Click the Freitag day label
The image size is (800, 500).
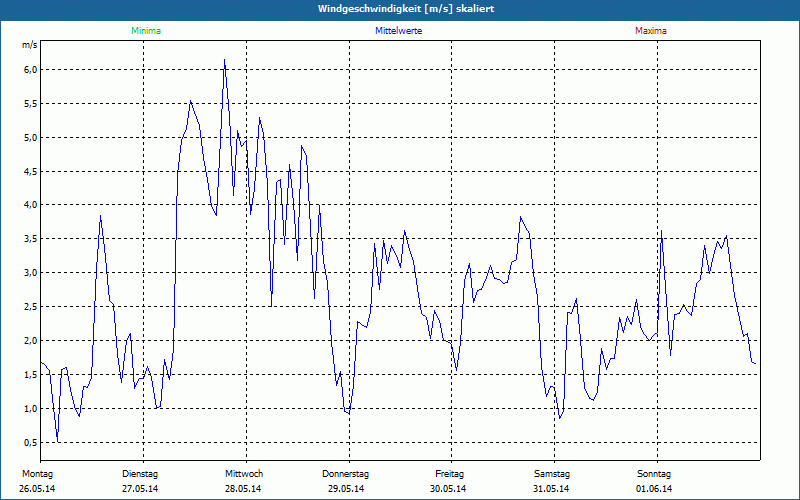pos(449,474)
